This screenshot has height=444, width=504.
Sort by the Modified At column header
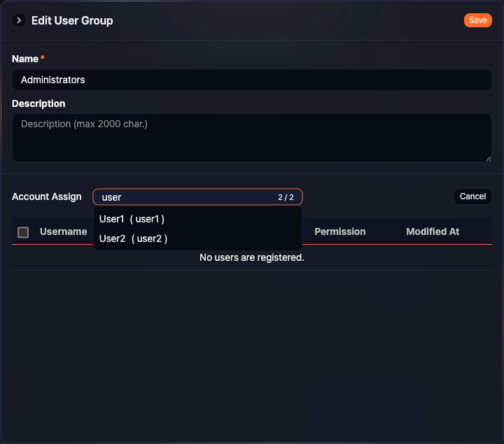coord(433,231)
